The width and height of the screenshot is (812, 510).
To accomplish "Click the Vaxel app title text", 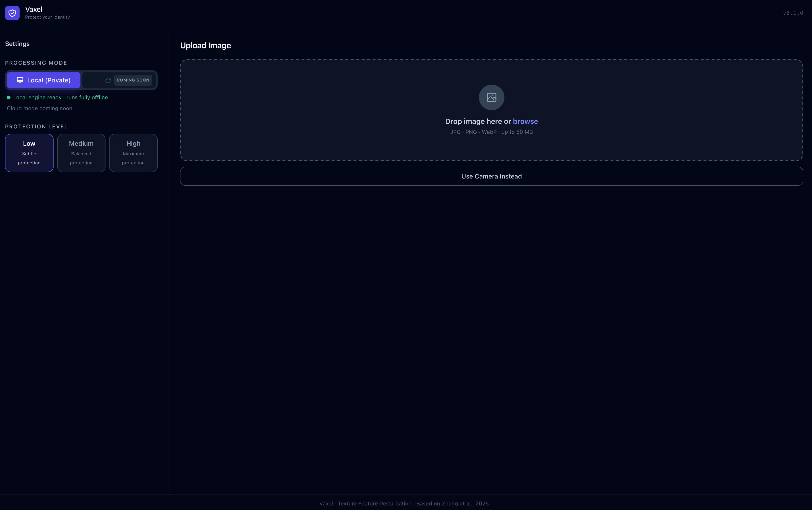I will point(33,9).
